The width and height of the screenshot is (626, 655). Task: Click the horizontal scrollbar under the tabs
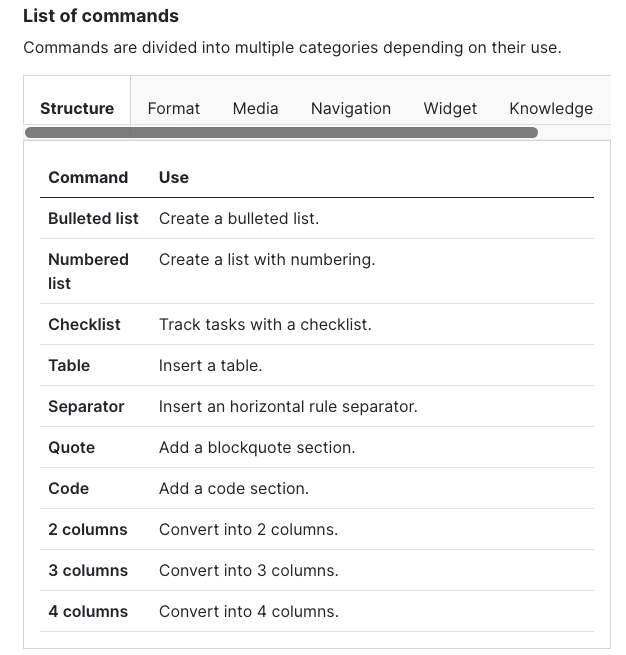coord(281,132)
